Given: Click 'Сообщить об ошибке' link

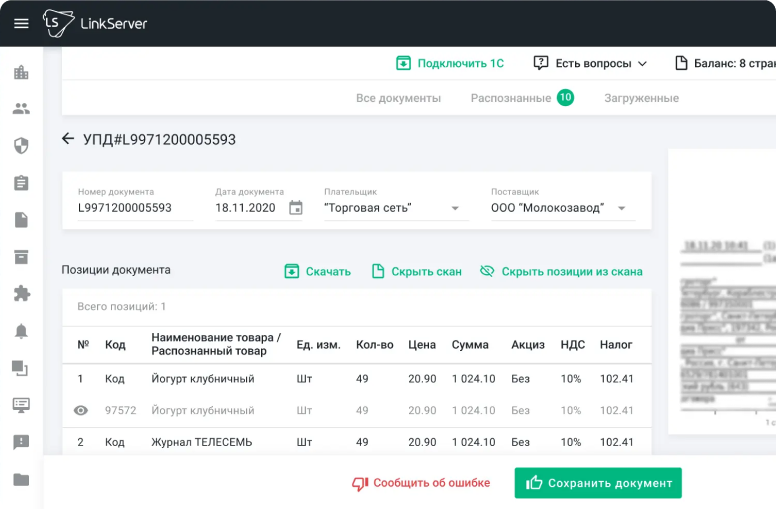Looking at the screenshot, I should coord(421,483).
